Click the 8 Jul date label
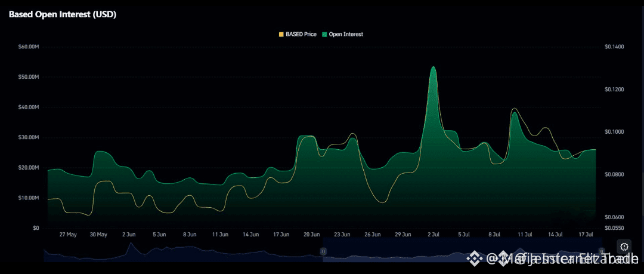The width and height of the screenshot is (644, 274). click(494, 235)
